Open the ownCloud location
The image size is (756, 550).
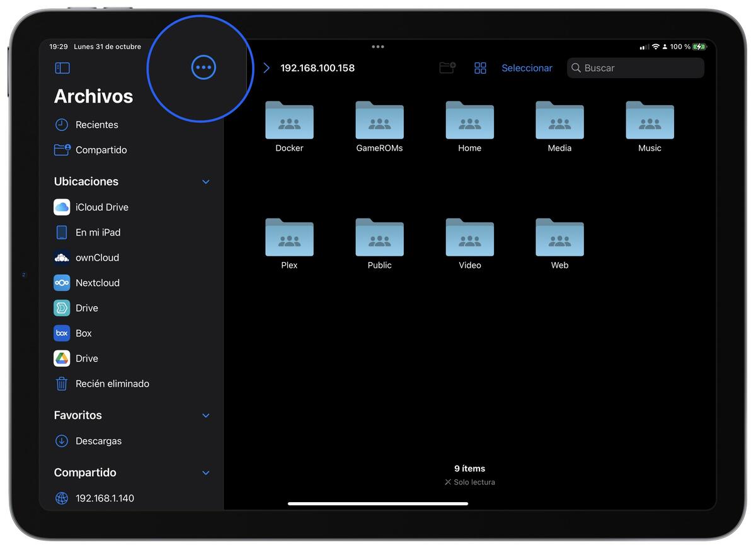(131, 258)
